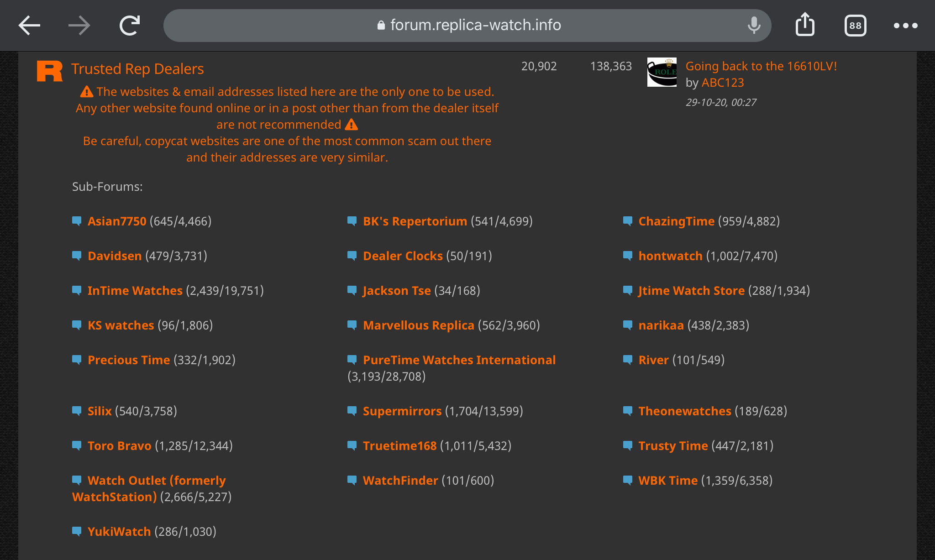
Task: Tap the microphone voice search icon
Action: tap(754, 26)
